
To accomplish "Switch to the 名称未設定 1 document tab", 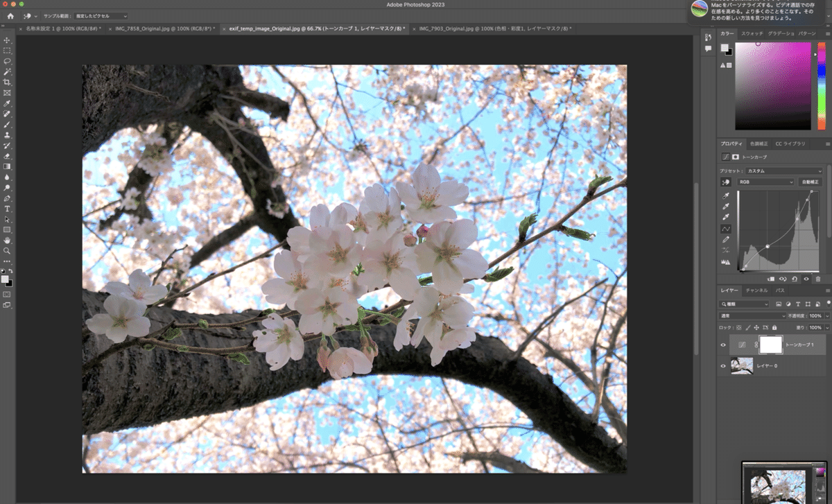I will coord(63,29).
